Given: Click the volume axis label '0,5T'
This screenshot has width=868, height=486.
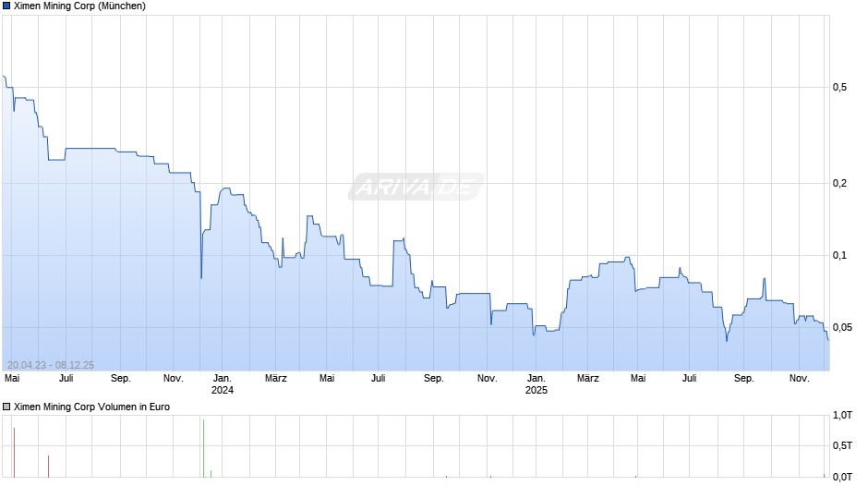Looking at the screenshot, I should point(842,446).
